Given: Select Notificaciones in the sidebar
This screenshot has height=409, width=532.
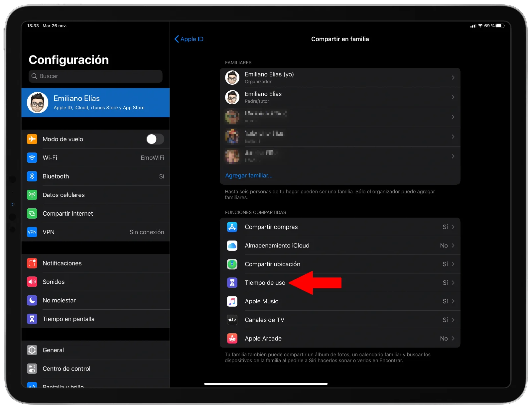Looking at the screenshot, I should click(95, 263).
